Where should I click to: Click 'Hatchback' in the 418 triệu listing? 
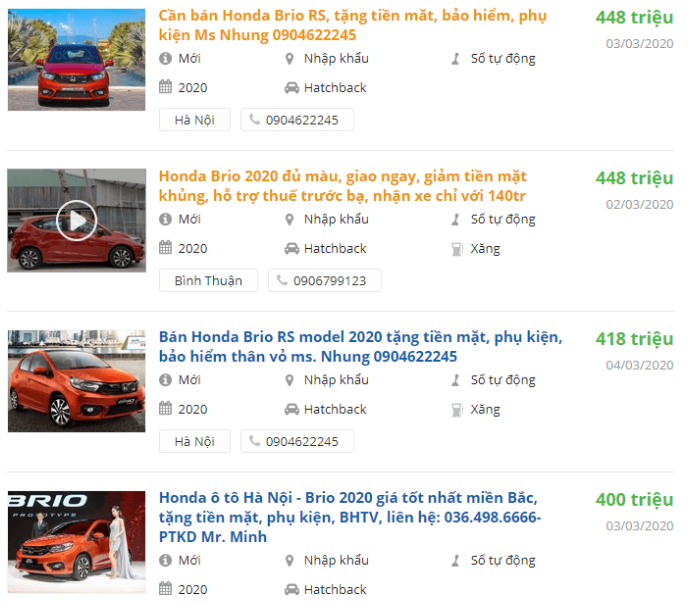[x=335, y=409]
